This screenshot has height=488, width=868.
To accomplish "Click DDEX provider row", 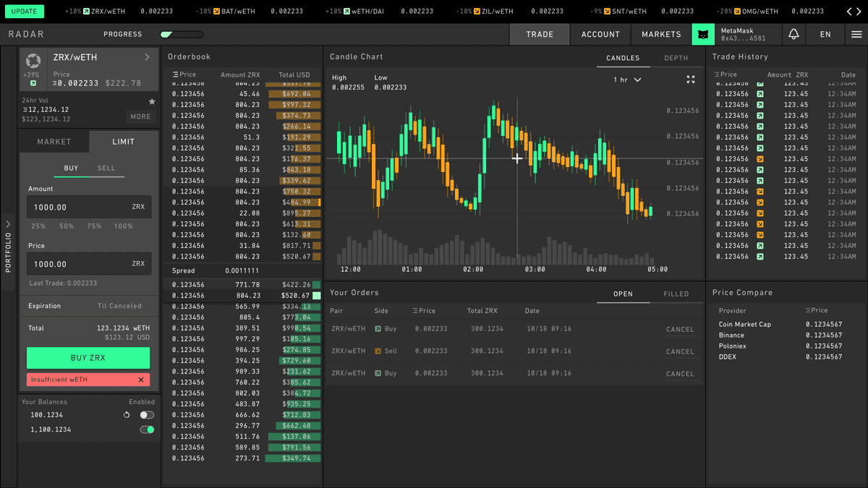I will click(x=782, y=357).
